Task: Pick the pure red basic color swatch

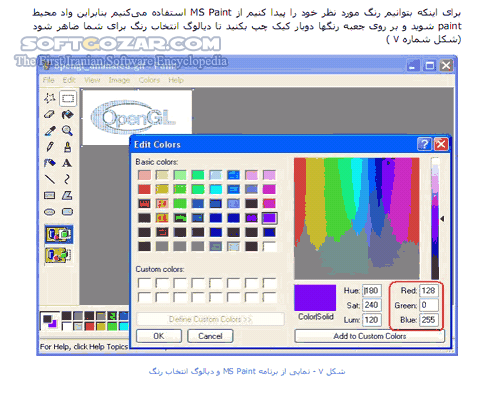Action: 144,189
